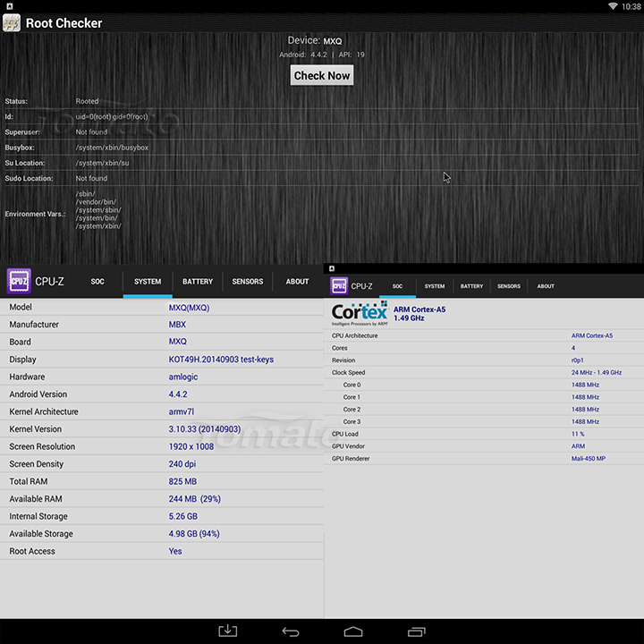Click the Kernel Architecture value armv7l
Viewport: 644px width, 644px height.
pos(181,411)
